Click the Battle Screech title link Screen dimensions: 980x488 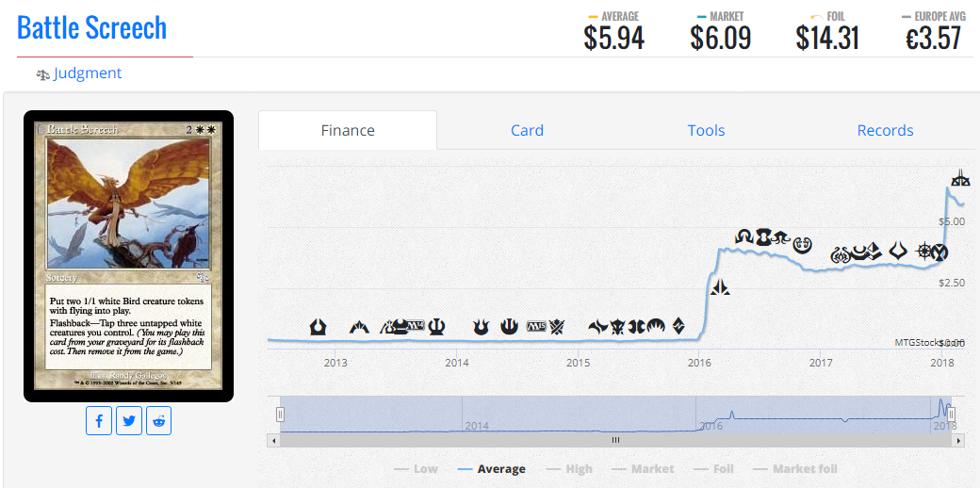[x=92, y=27]
